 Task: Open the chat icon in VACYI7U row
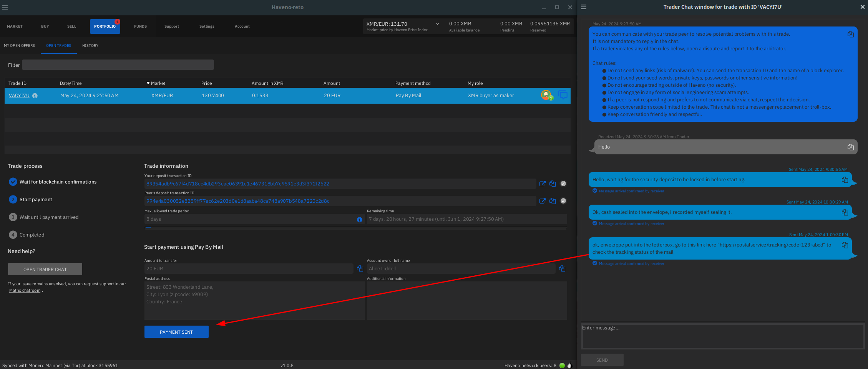pos(563,95)
